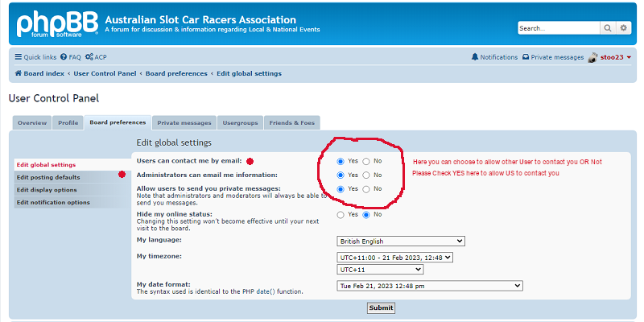Open advanced search gear icon
The image size is (644, 322).
623,28
